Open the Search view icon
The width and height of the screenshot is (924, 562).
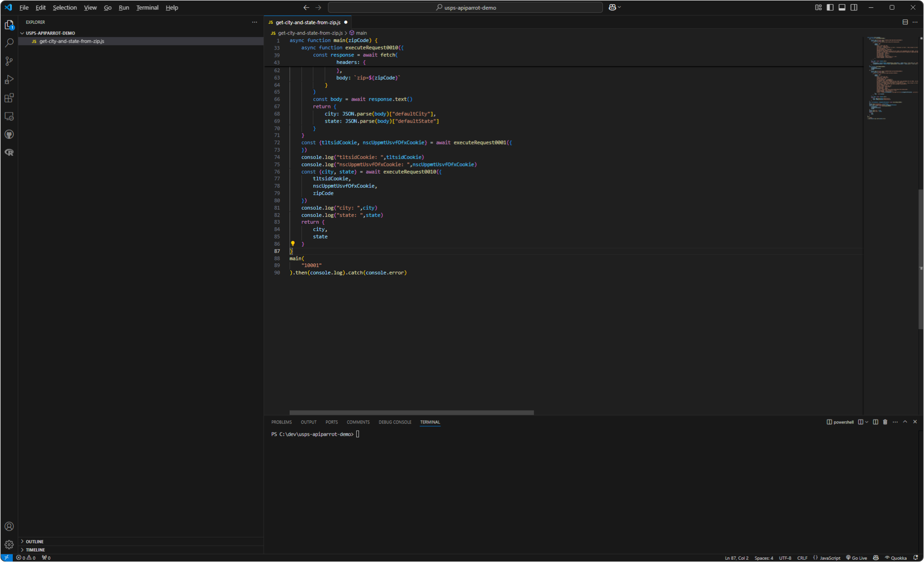tap(9, 43)
